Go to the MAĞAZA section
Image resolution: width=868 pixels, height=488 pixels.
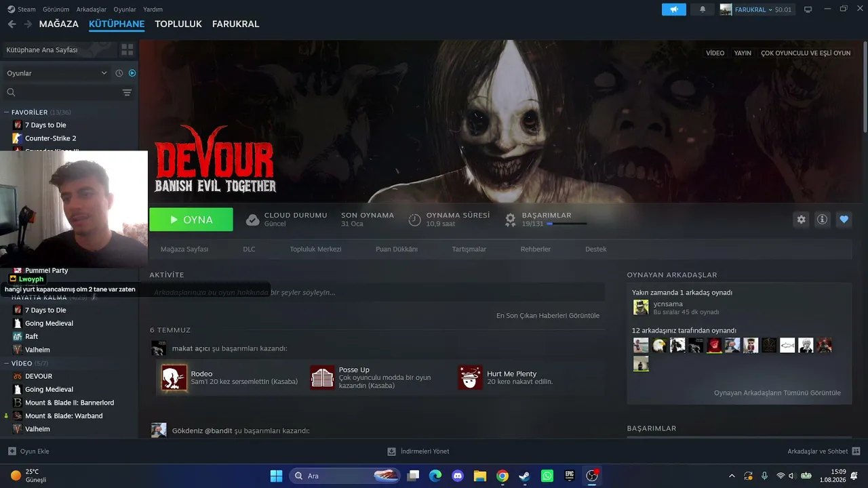[x=59, y=24]
